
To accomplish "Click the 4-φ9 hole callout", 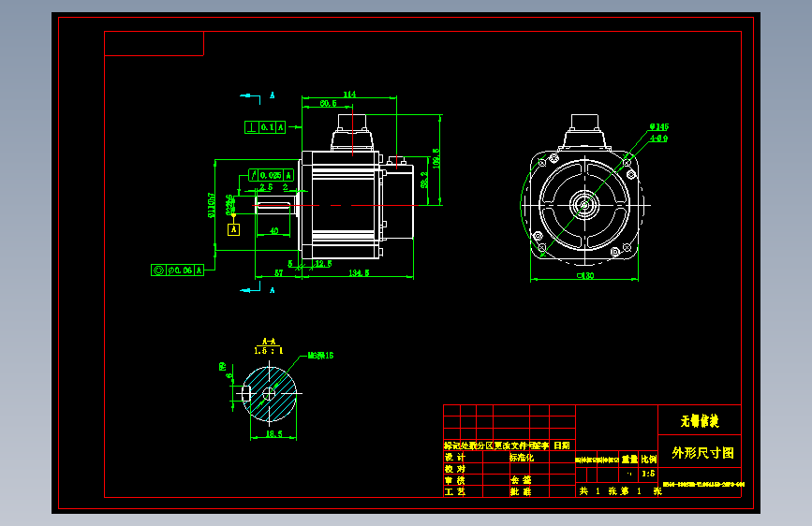I will pos(658,139).
